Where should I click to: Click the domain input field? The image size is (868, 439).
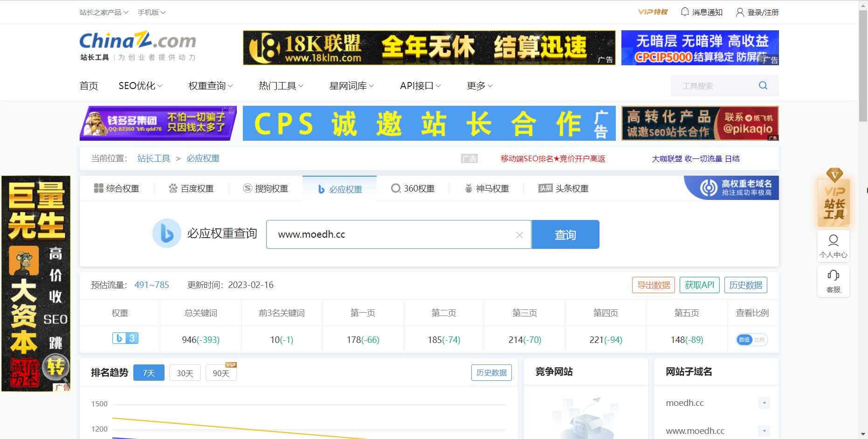(399, 234)
